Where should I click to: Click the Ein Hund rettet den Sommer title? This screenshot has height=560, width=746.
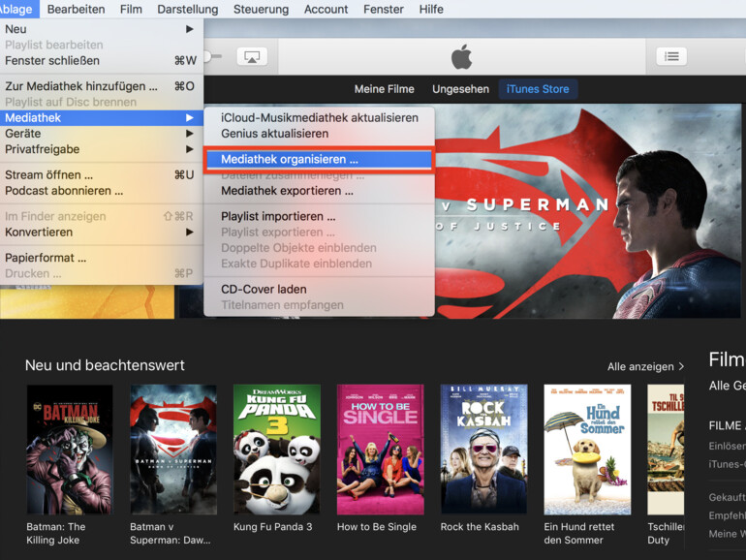(579, 533)
